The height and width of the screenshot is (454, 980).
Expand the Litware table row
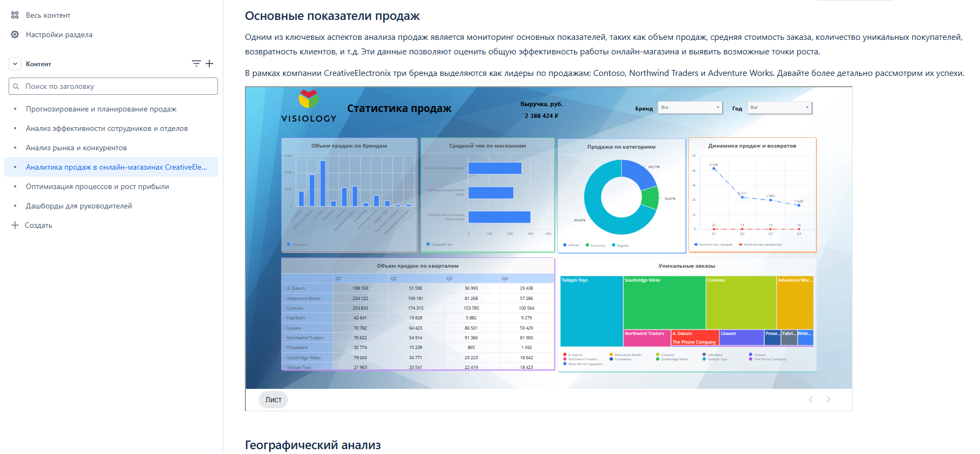tap(284, 328)
